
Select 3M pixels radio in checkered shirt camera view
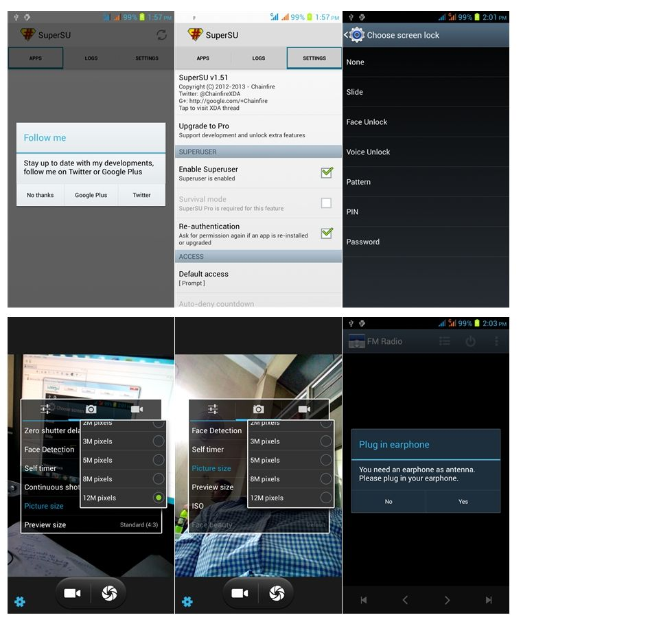click(326, 441)
